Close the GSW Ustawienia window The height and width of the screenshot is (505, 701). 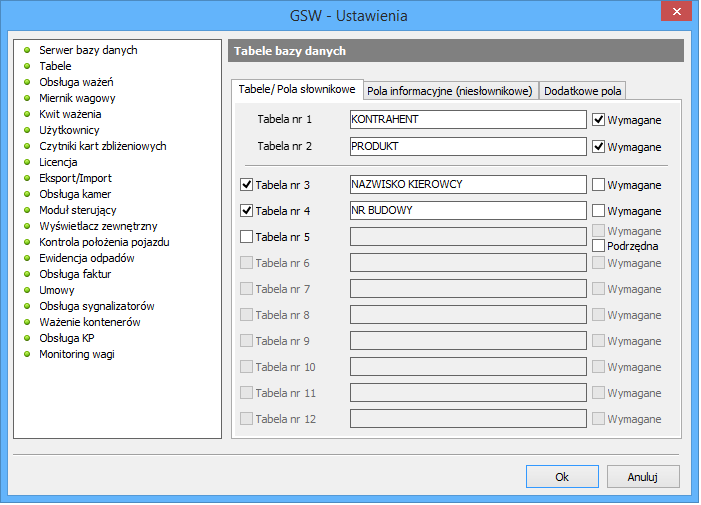click(x=677, y=13)
